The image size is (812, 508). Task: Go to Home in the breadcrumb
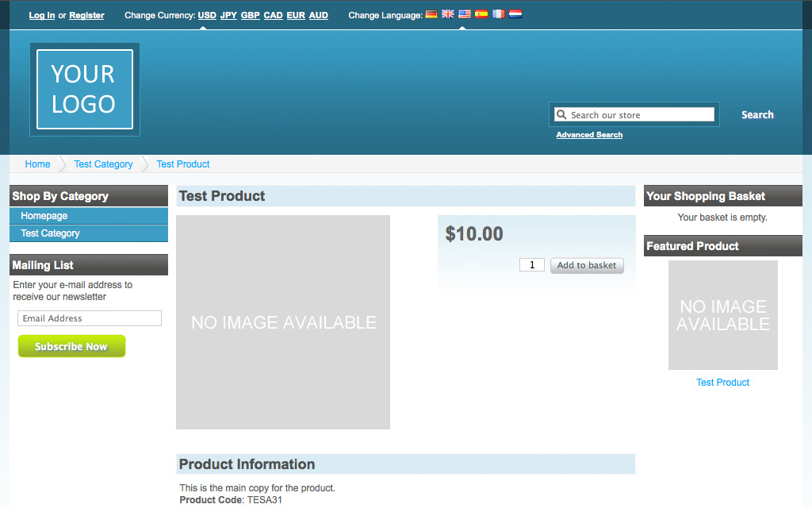(37, 164)
